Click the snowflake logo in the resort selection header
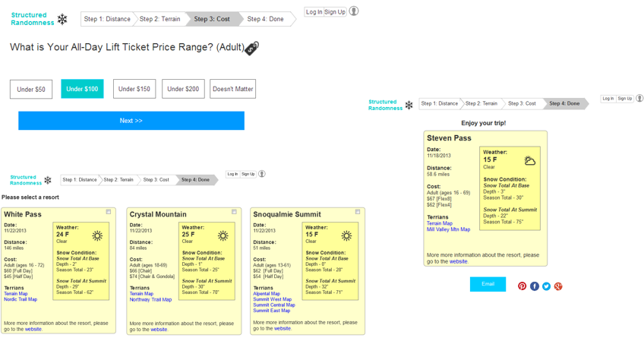 coord(48,180)
